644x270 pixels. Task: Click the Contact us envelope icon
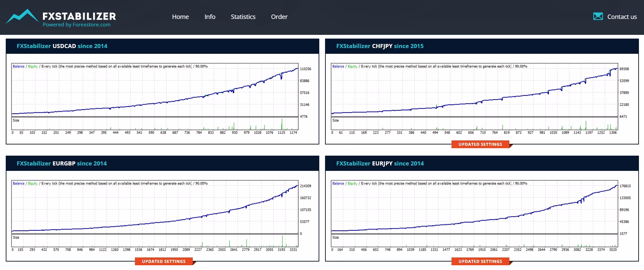(x=598, y=16)
